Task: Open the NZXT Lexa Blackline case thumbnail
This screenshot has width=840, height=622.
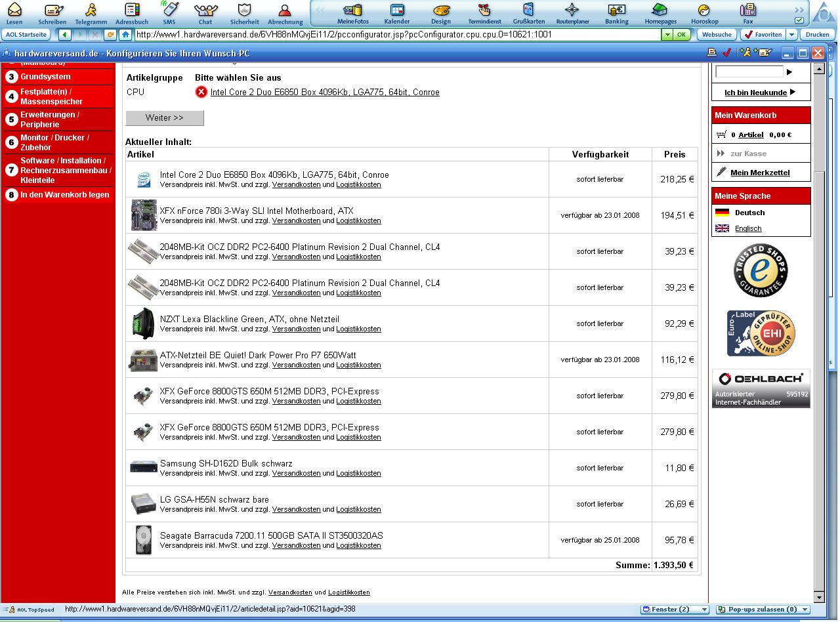Action: tap(144, 323)
